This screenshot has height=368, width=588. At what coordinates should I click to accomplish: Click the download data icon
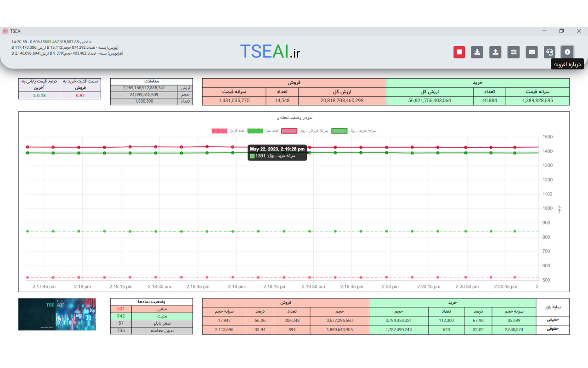click(x=477, y=52)
